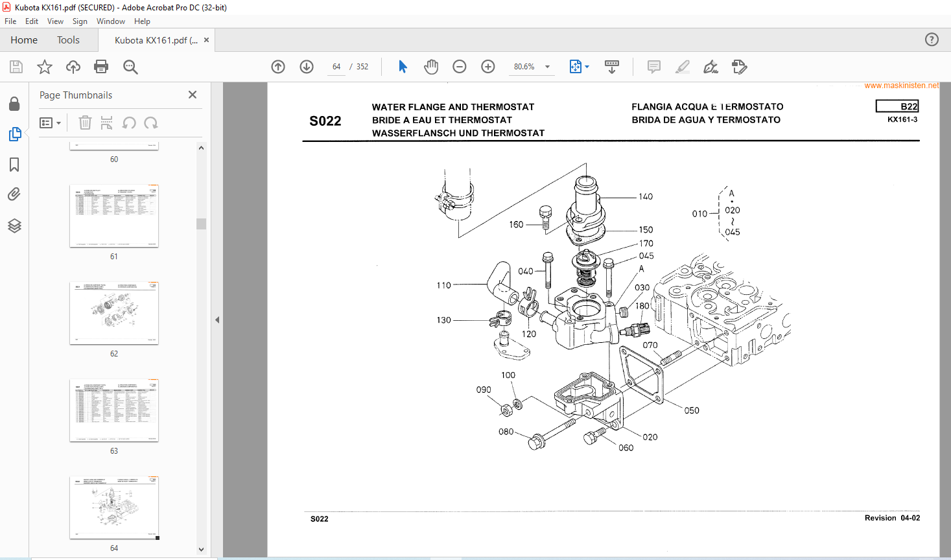Click part number 110 label in diagram

click(x=443, y=285)
